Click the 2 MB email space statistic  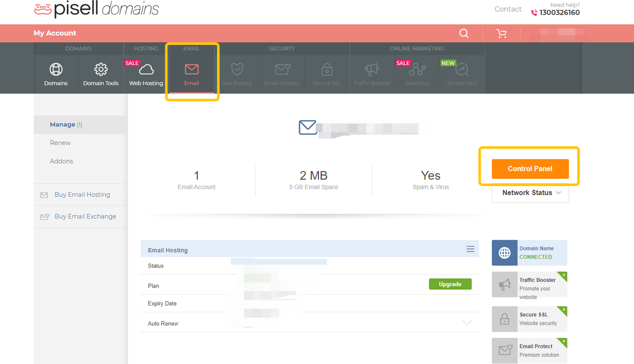pos(314,180)
